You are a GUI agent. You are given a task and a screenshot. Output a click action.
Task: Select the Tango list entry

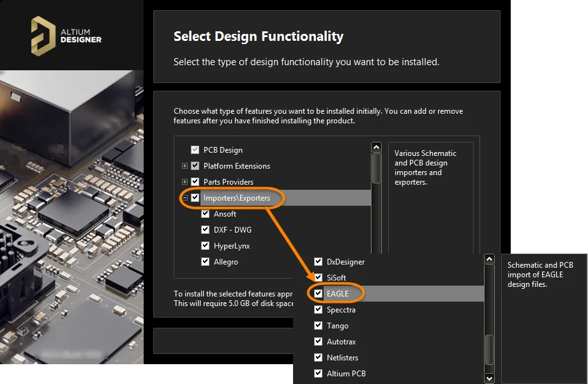pyautogui.click(x=338, y=325)
